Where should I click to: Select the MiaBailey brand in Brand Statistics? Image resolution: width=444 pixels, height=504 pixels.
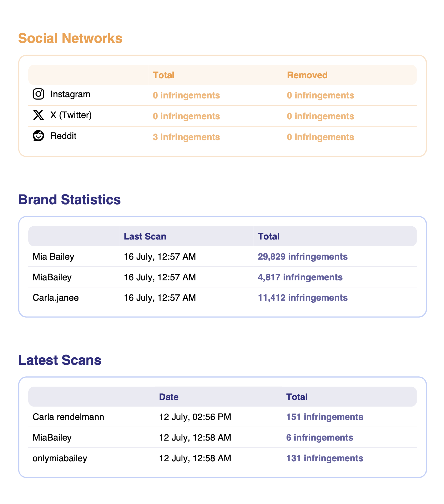click(52, 277)
